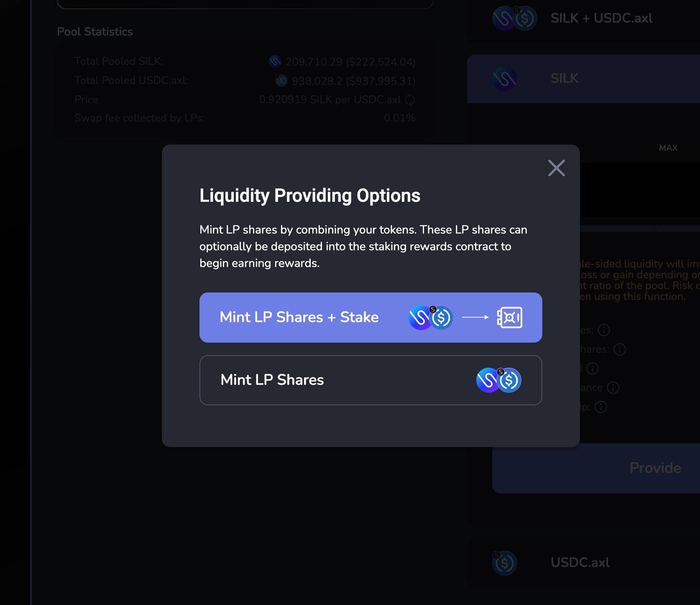This screenshot has width=700, height=605.
Task: Choose the Mint LP Shares + Stake option
Action: [x=299, y=318]
